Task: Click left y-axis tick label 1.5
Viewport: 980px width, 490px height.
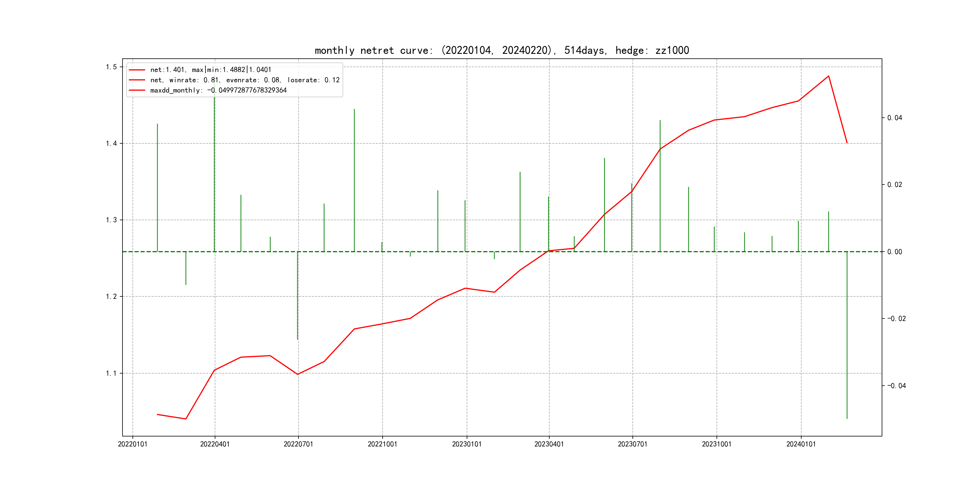Action: tap(111, 67)
